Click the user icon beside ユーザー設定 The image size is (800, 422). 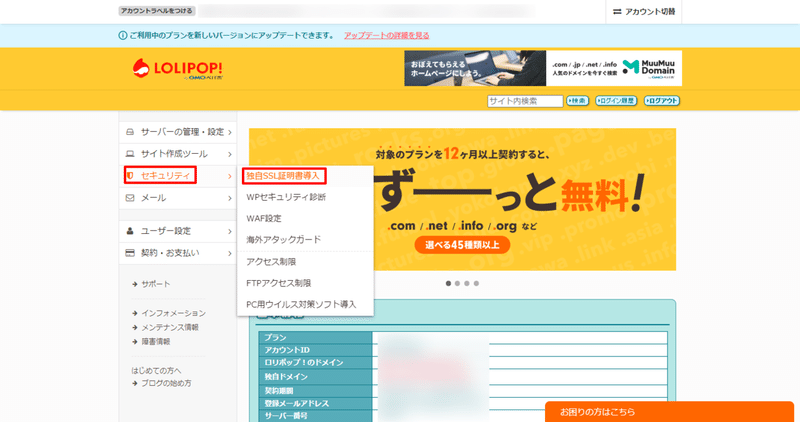pyautogui.click(x=130, y=231)
